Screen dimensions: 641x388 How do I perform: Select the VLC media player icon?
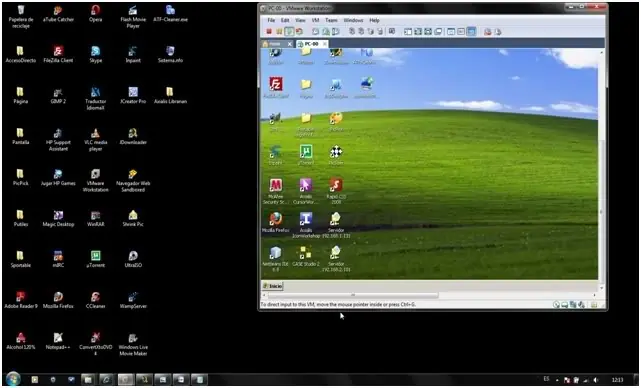pos(95,139)
